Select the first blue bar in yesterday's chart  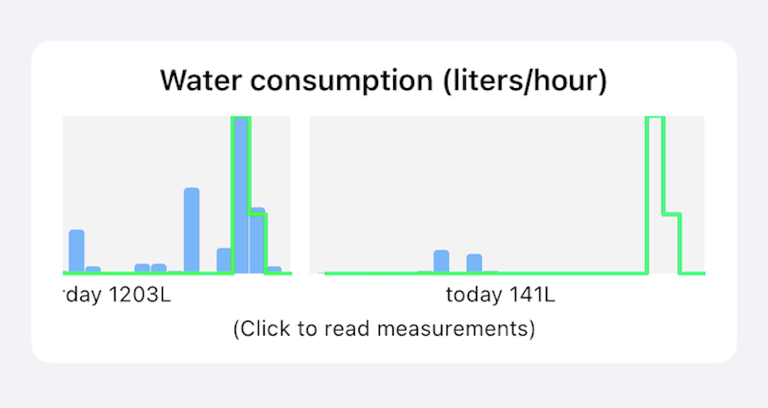pyautogui.click(x=76, y=251)
